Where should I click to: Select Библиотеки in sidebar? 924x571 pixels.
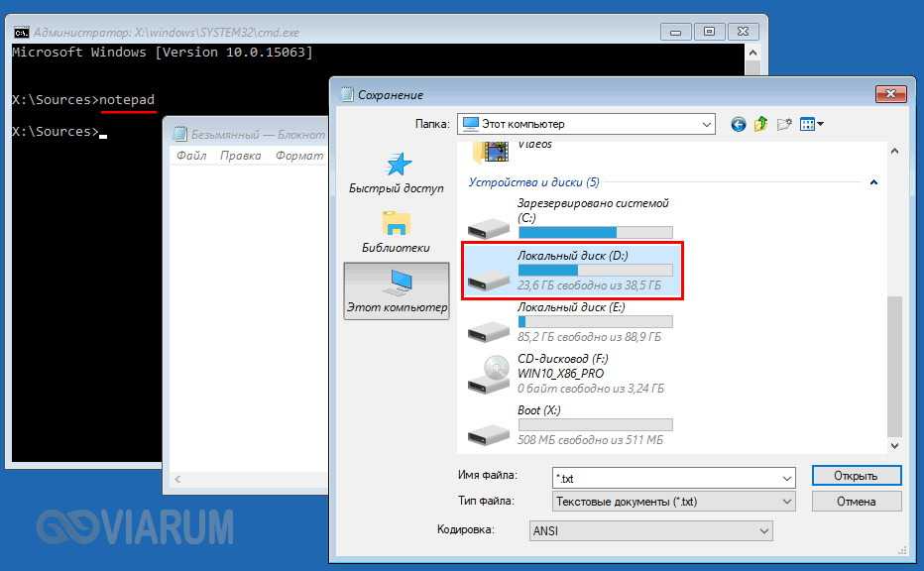[x=397, y=232]
